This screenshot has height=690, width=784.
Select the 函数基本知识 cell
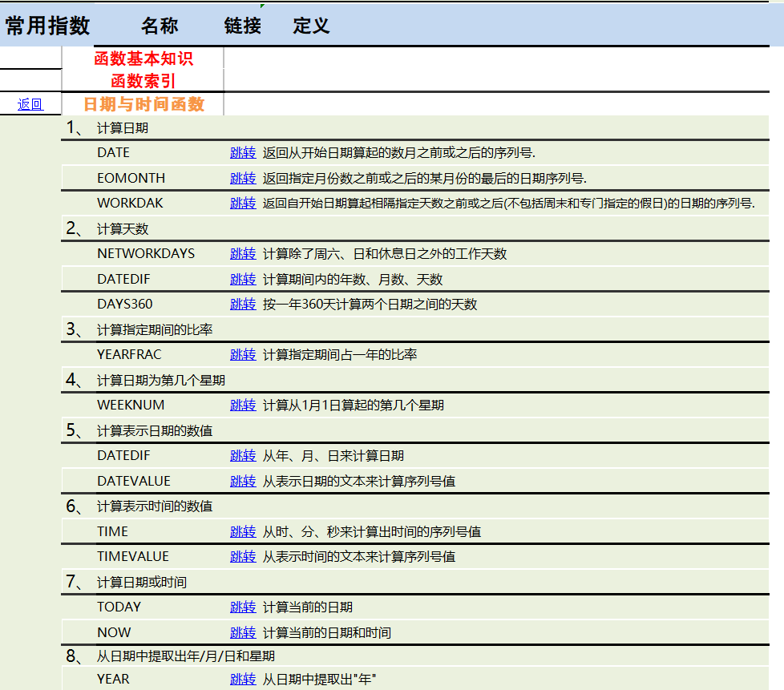click(x=143, y=59)
